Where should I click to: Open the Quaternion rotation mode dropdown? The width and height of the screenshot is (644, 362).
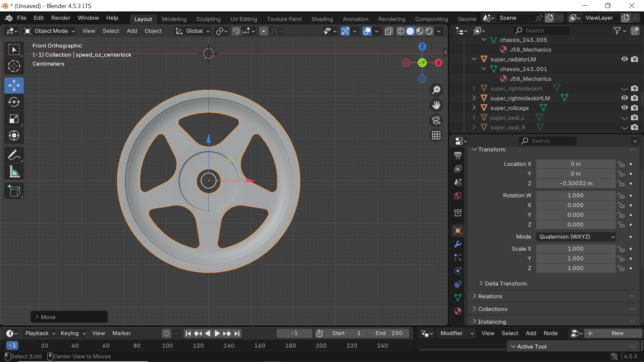coord(576,237)
